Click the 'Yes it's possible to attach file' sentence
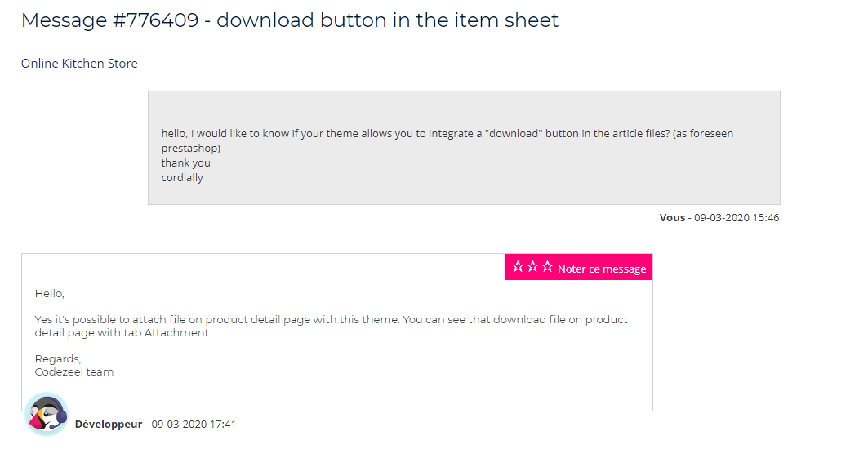The height and width of the screenshot is (458, 868). [x=331, y=326]
